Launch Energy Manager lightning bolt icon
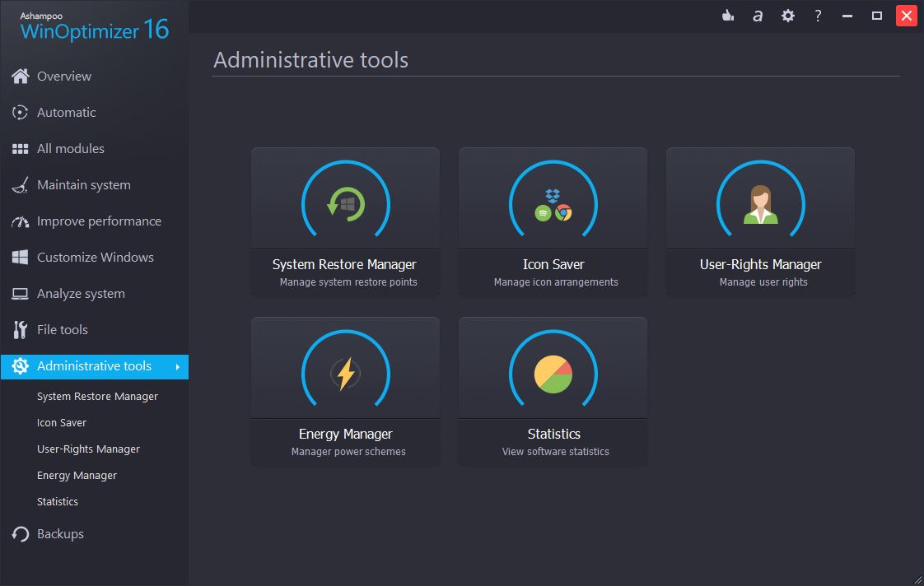 [x=345, y=374]
